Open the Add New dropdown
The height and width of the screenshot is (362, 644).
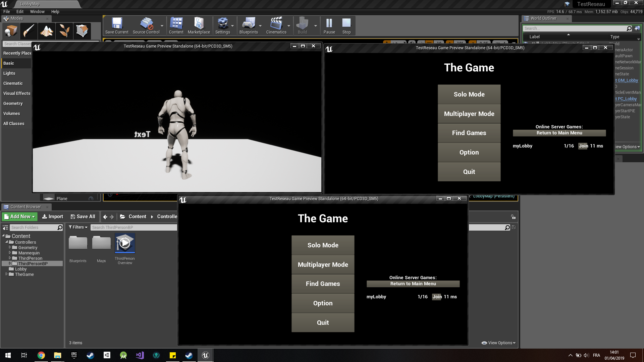pos(19,217)
